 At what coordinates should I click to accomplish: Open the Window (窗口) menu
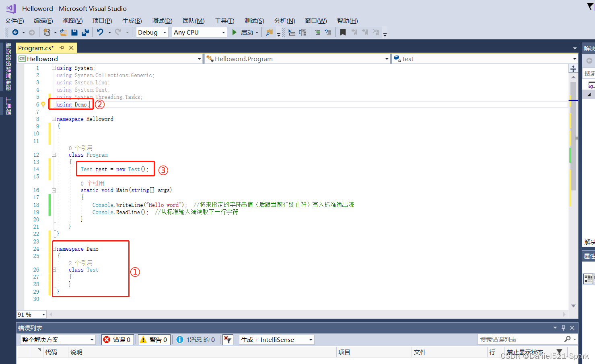(316, 21)
